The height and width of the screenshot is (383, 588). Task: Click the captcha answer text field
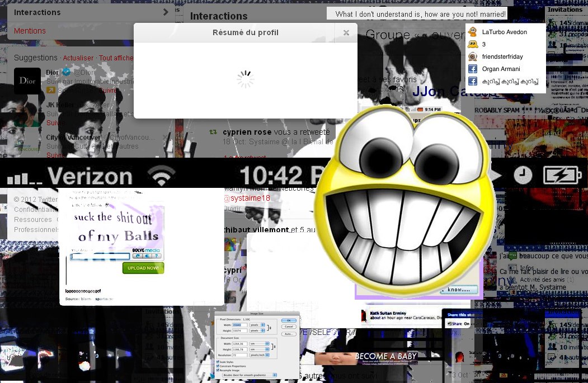click(x=100, y=257)
